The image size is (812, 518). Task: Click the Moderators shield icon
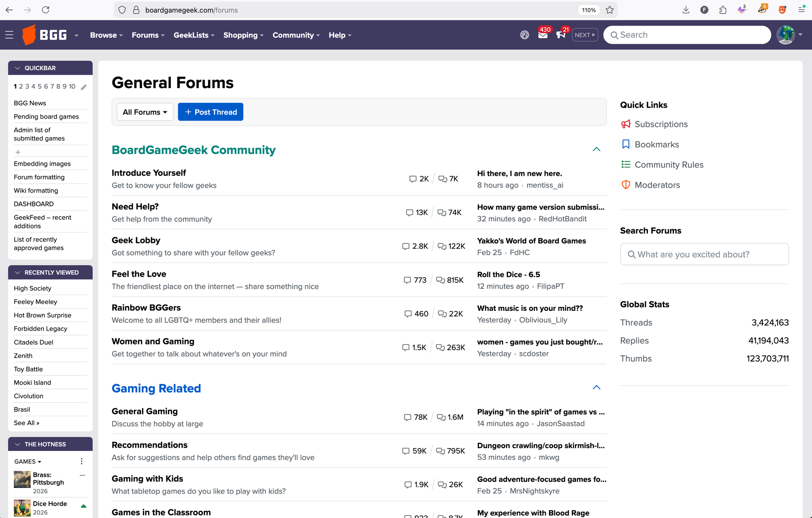coord(626,184)
